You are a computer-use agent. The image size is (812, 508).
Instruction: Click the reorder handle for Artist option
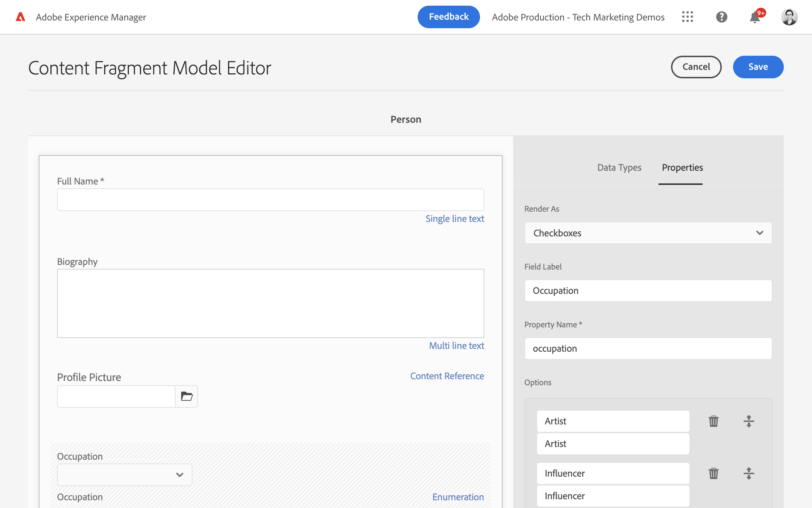(749, 421)
